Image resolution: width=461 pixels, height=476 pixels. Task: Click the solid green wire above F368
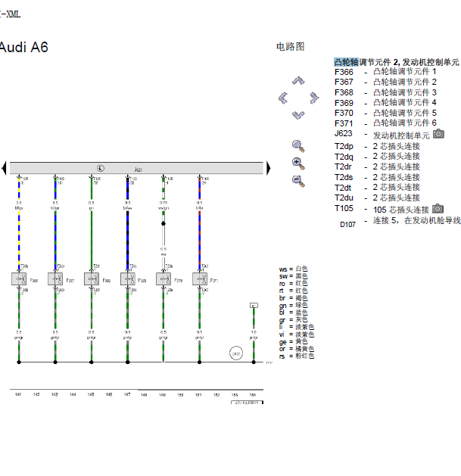click(x=92, y=240)
